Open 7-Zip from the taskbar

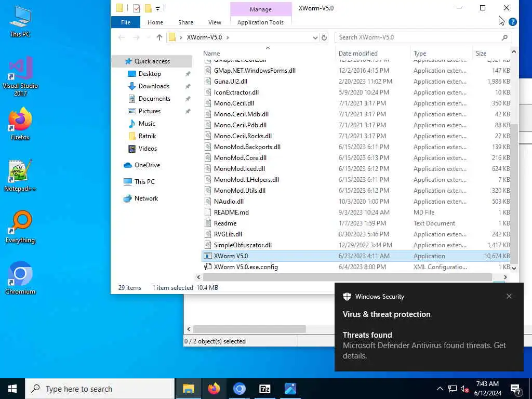point(264,389)
